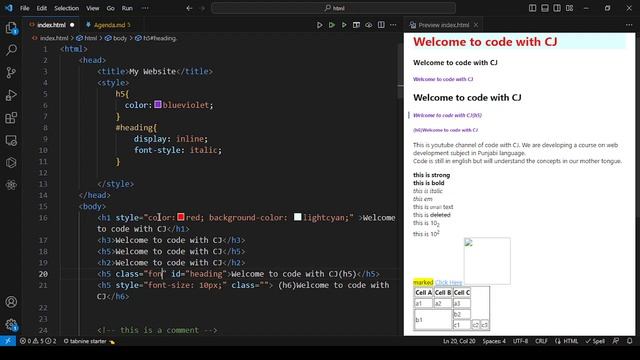Toggle Spell checker in status bar

point(595,341)
